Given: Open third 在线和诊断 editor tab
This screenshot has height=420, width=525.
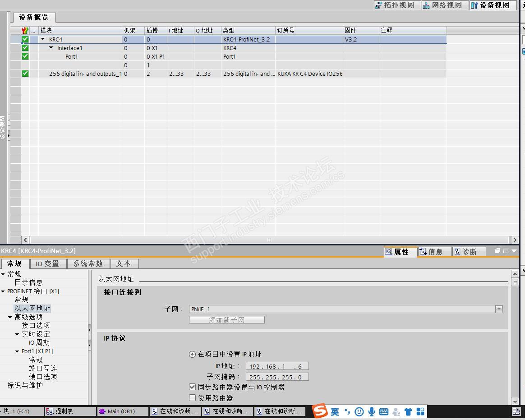Looking at the screenshot, I should (x=280, y=411).
